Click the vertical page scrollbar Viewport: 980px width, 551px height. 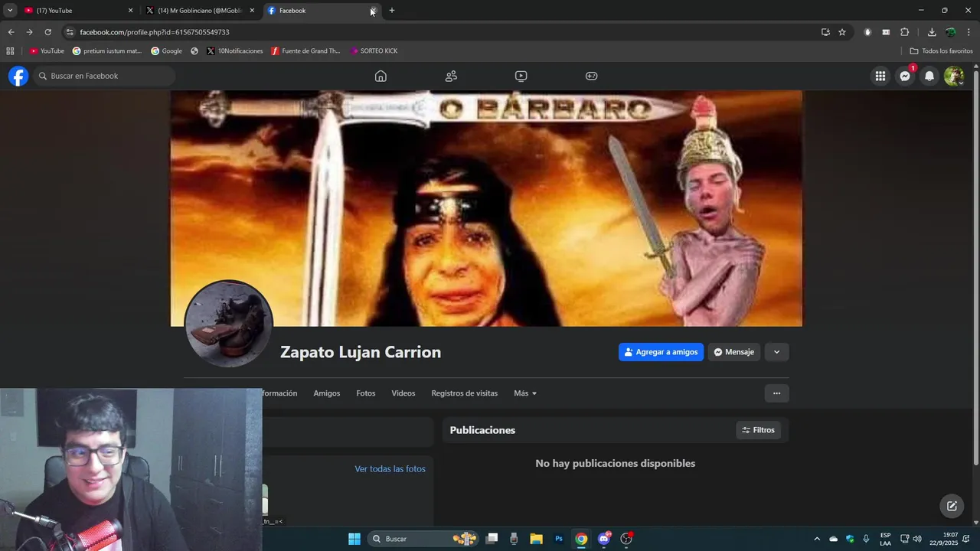[x=975, y=266]
